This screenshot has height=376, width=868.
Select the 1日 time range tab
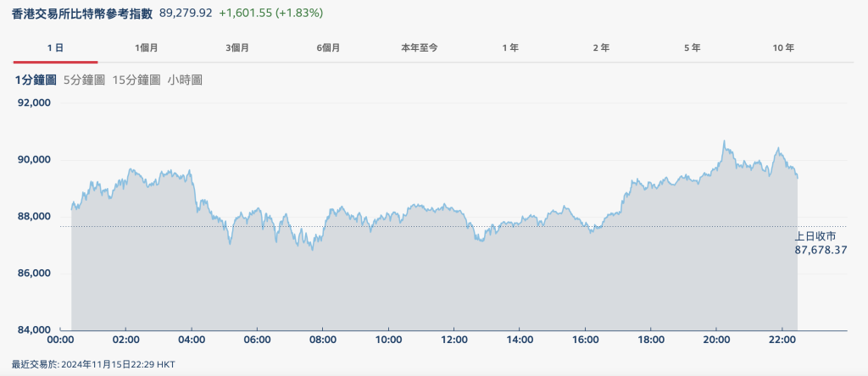pos(55,48)
